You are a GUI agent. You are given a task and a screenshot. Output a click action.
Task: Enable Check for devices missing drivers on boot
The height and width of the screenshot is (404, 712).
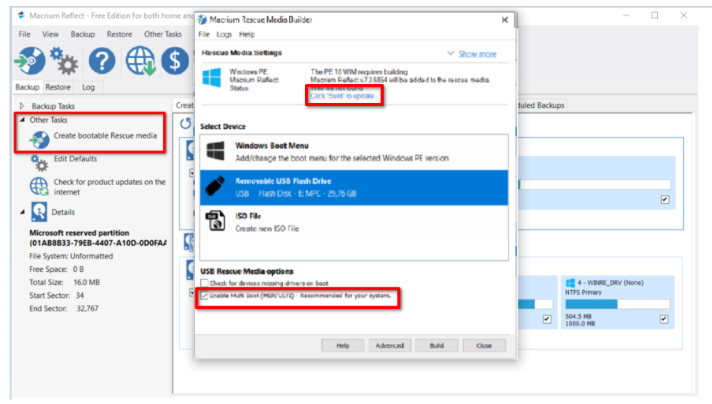(x=204, y=283)
